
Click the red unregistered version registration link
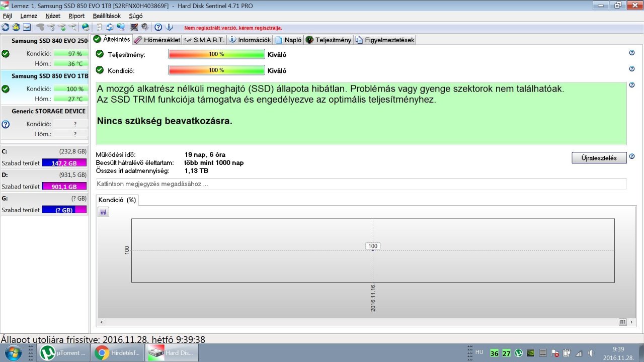pyautogui.click(x=233, y=28)
